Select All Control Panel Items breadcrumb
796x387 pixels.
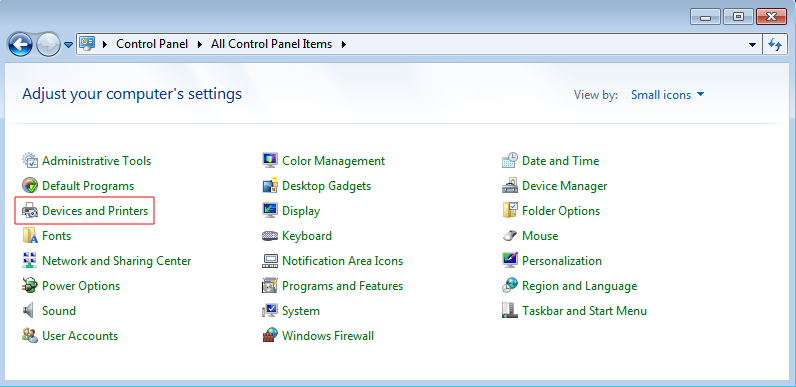pyautogui.click(x=272, y=44)
